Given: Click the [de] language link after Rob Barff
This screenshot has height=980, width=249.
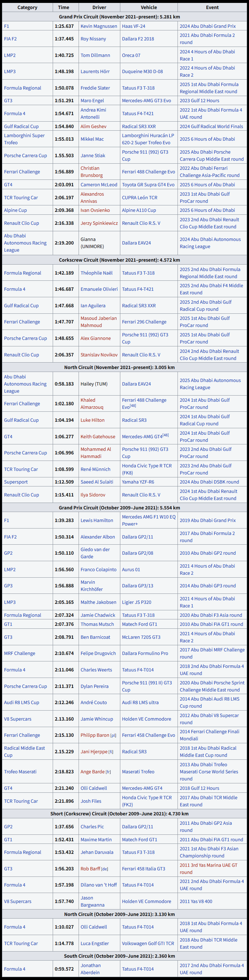Looking at the screenshot, I should pos(105,869).
